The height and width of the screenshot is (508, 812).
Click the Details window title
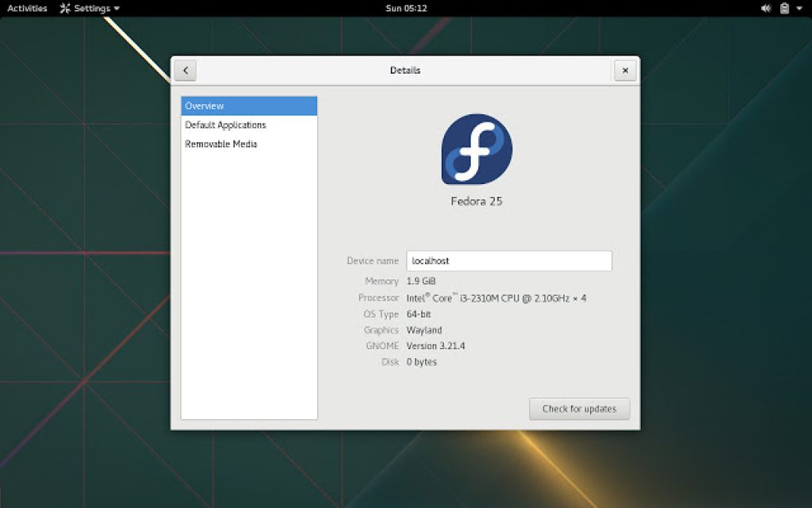click(x=405, y=71)
